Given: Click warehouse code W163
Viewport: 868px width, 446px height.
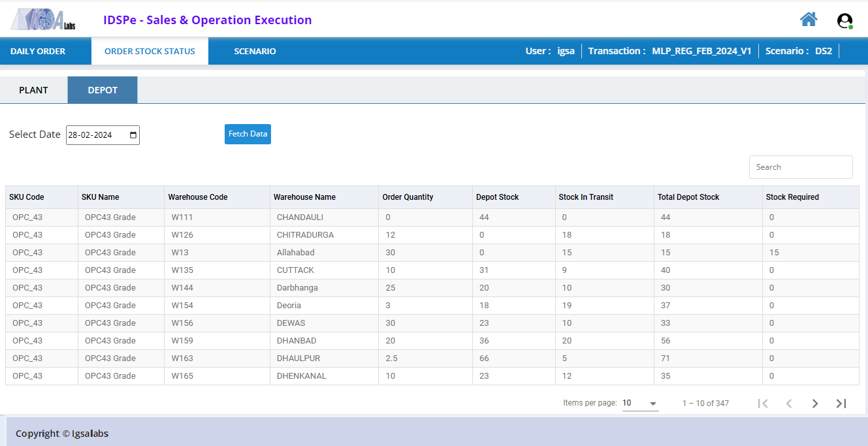Looking at the screenshot, I should (x=182, y=358).
